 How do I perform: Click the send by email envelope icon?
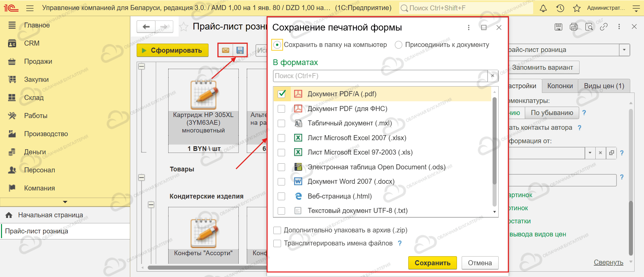pos(226,50)
